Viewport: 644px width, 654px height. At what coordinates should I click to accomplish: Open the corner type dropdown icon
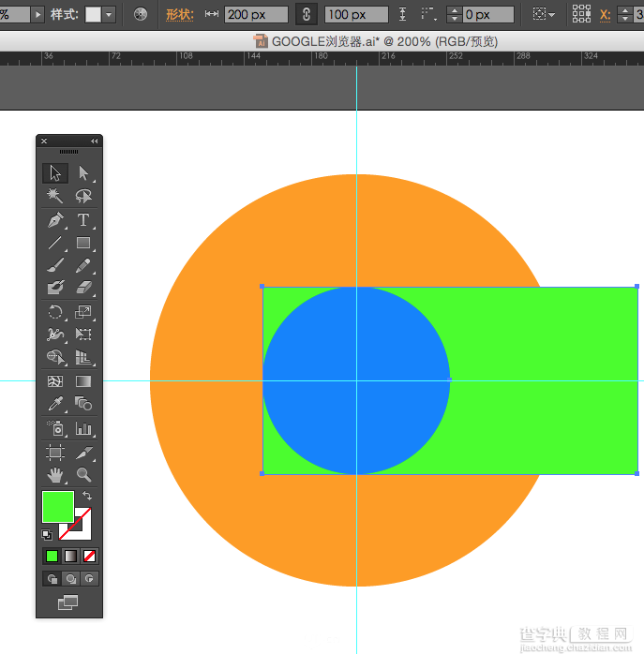(429, 14)
